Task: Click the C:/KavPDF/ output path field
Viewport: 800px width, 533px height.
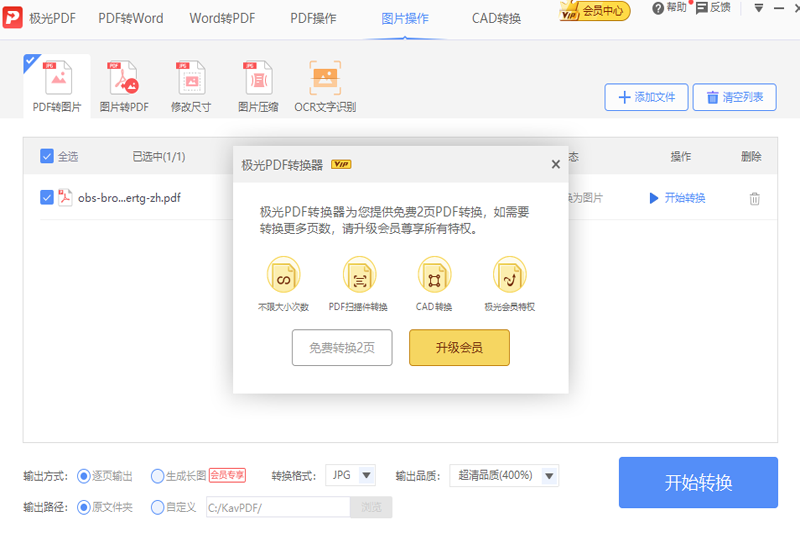Action: pos(277,507)
